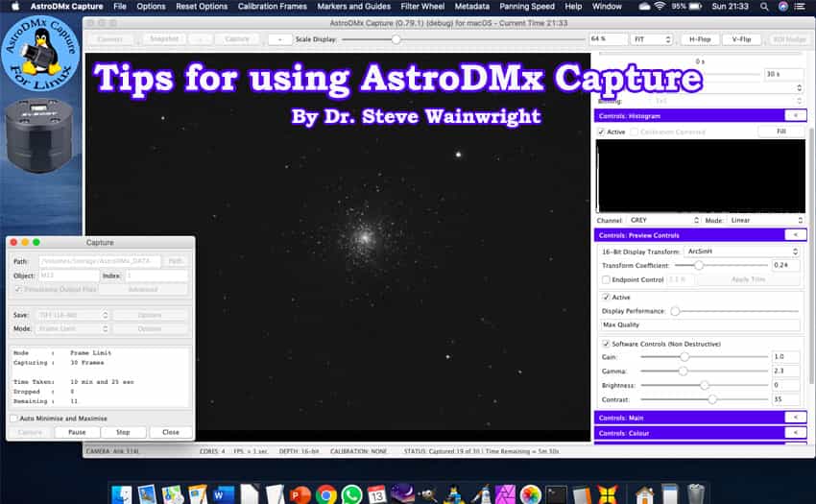
Task: Open the Trash in the dock
Action: (696, 494)
